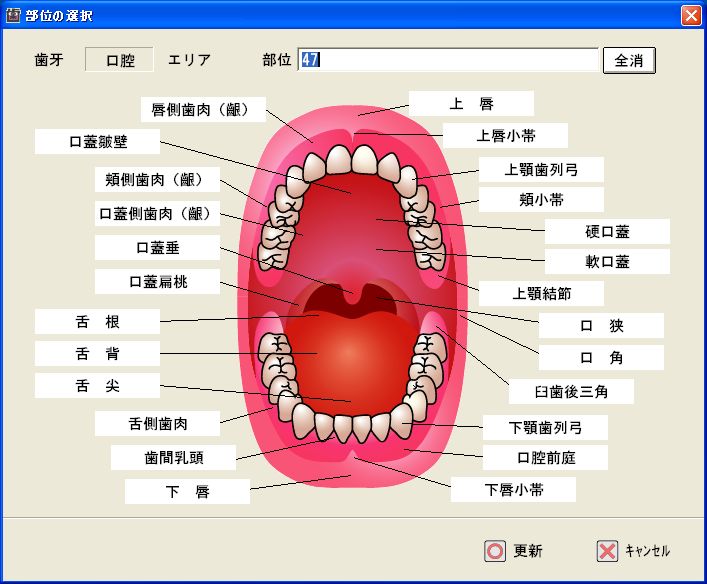Select the 下唇小帯 label
This screenshot has height=584, width=707.
[514, 489]
